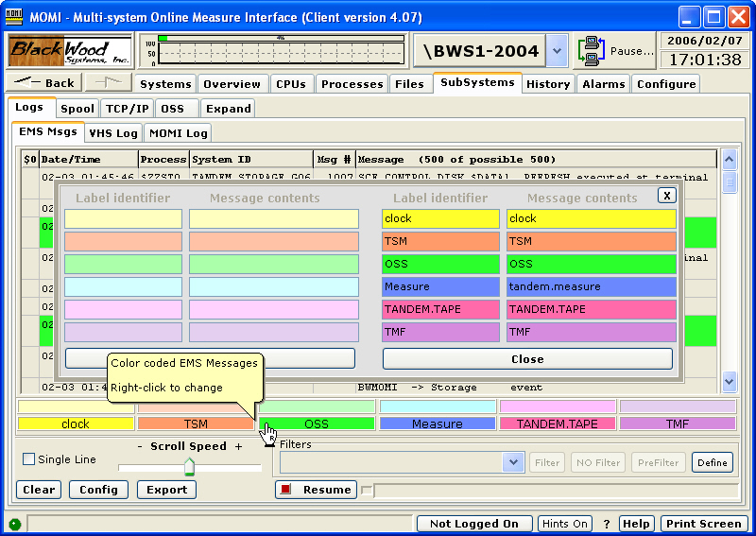Image resolution: width=756 pixels, height=536 pixels.
Task: Open the VHS Log tab
Action: click(x=113, y=133)
